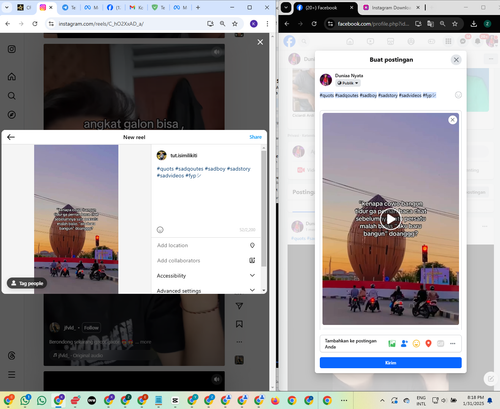Expand the Advanced settings section
The width and height of the screenshot is (500, 409).
206,290
